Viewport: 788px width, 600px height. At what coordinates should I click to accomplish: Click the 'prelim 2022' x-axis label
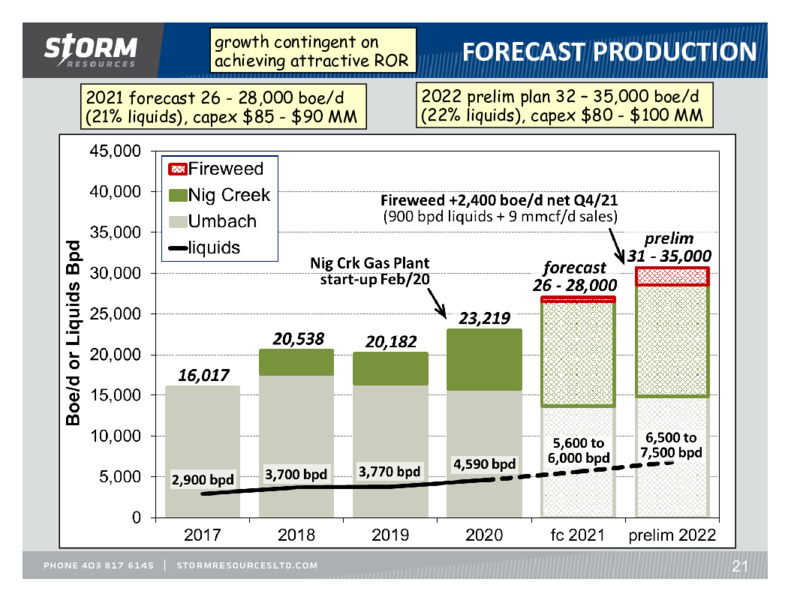[x=672, y=535]
